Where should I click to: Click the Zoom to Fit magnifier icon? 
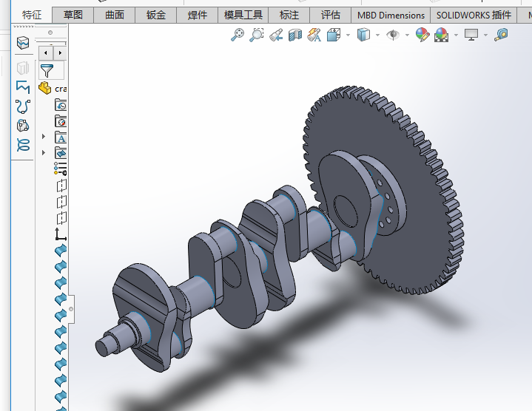238,34
